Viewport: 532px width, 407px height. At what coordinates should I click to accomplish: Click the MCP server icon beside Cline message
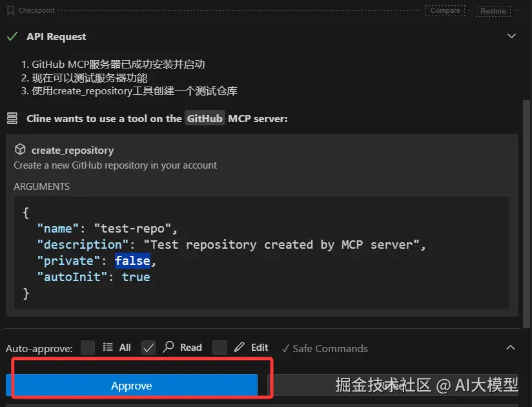tap(12, 118)
